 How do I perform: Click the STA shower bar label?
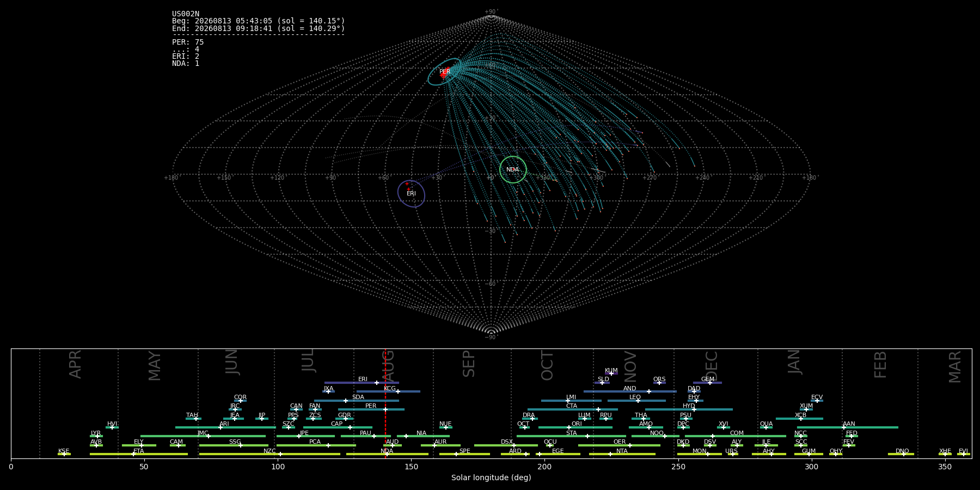(571, 433)
